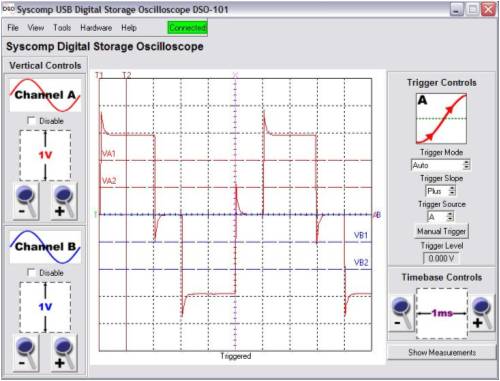Click the Trigger Level value field
The width and height of the screenshot is (500, 381).
pos(441,258)
